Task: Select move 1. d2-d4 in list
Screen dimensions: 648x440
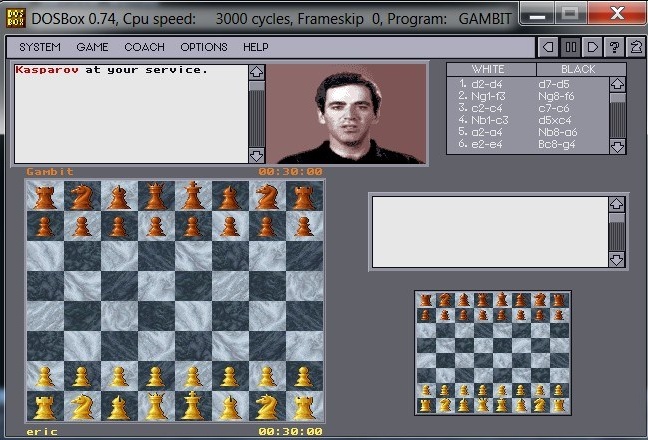Action: [481, 84]
